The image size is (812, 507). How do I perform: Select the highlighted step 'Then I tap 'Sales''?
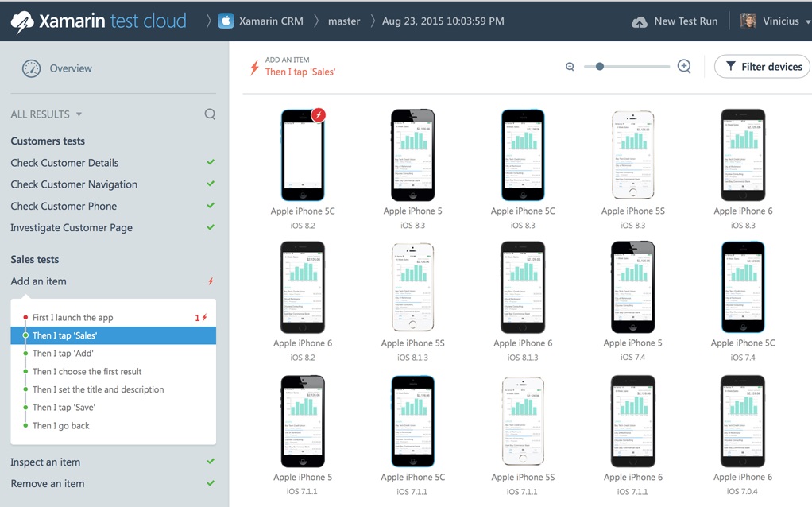pos(114,335)
